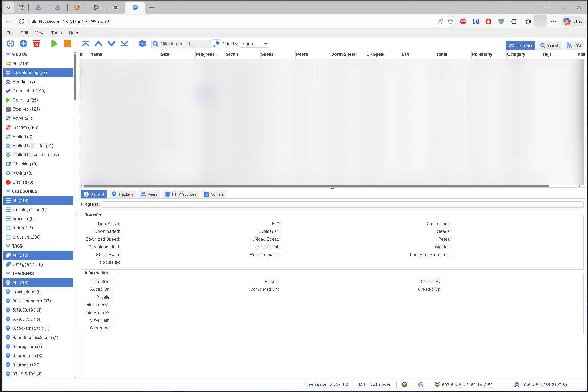This screenshot has height=392, width=588.
Task: Click the Add Torrent File plus icon
Action: [24, 44]
